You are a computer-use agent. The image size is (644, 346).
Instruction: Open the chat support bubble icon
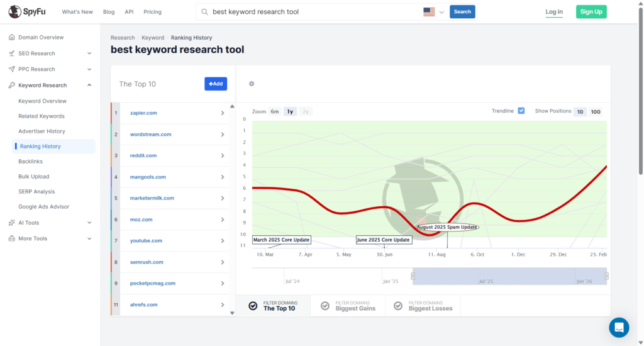click(x=619, y=328)
